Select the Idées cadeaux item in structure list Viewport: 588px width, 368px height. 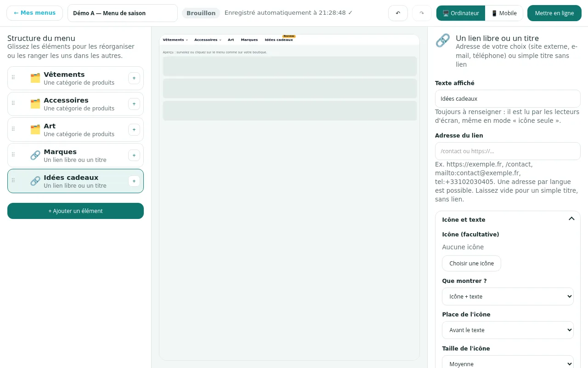[x=75, y=181]
